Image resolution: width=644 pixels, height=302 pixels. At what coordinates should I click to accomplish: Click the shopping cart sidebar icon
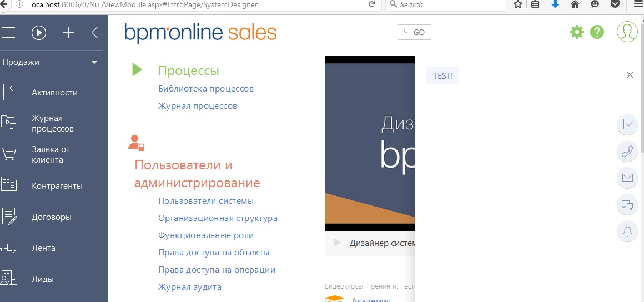(x=8, y=154)
